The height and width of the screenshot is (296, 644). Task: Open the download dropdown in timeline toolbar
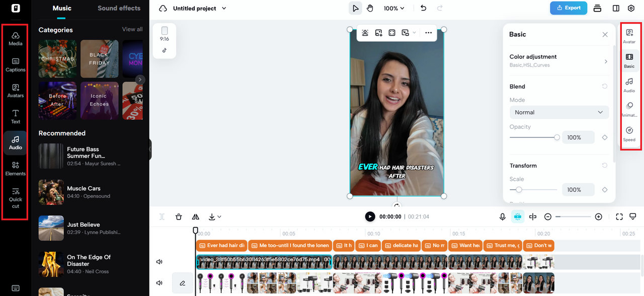point(214,216)
